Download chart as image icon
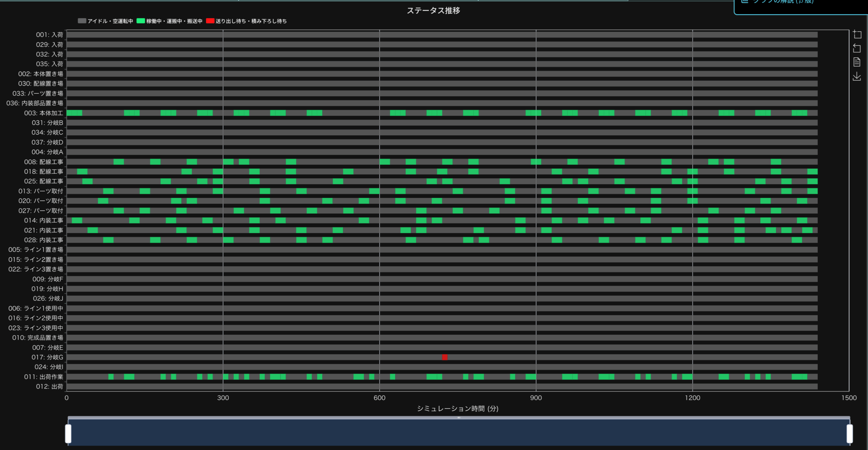Viewport: 868px width, 450px height. 857,76
